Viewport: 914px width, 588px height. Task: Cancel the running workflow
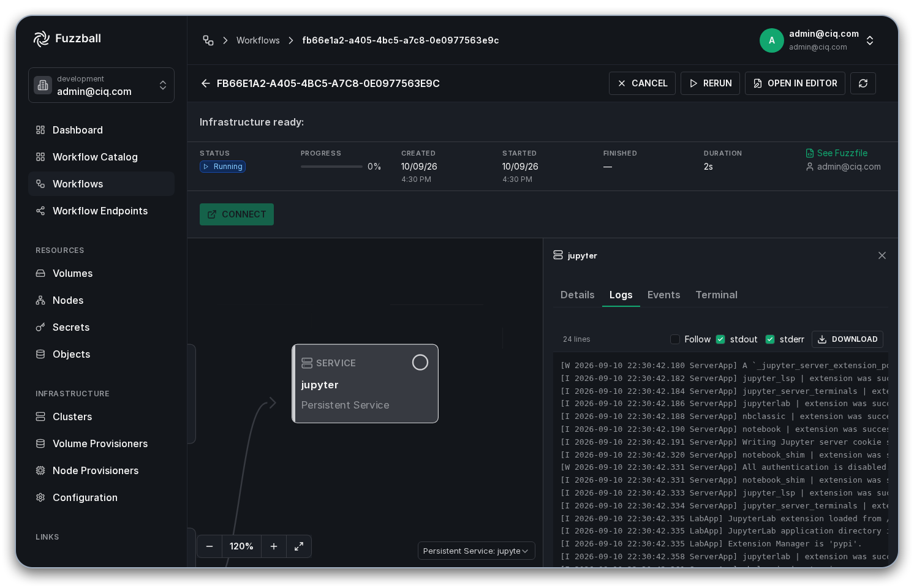click(642, 83)
